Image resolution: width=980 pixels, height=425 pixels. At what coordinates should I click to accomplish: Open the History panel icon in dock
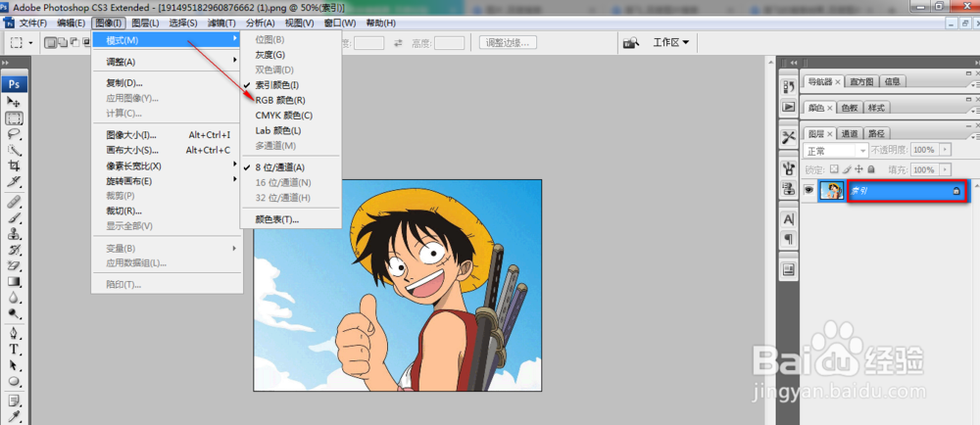(x=789, y=87)
